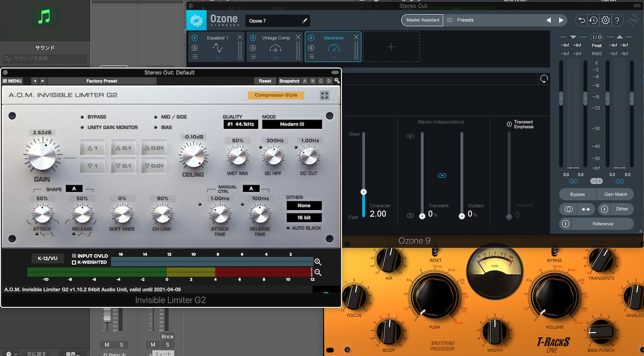The width and height of the screenshot is (644, 356).
Task: Solo the Vintage Comp module
Action: (253, 48)
